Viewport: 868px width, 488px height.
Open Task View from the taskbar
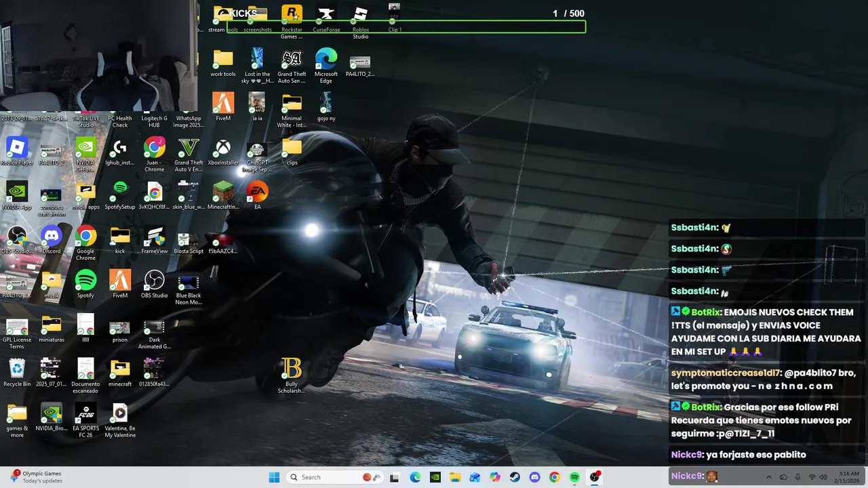(x=395, y=477)
